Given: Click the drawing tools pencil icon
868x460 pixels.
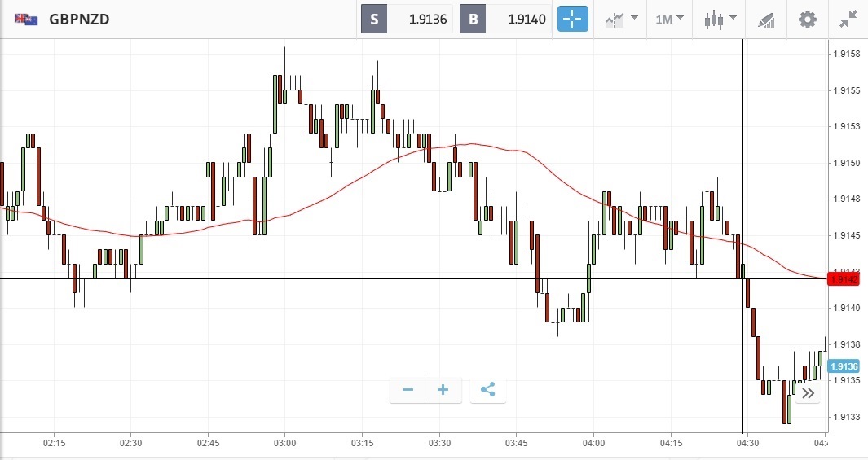Looking at the screenshot, I should click(765, 19).
